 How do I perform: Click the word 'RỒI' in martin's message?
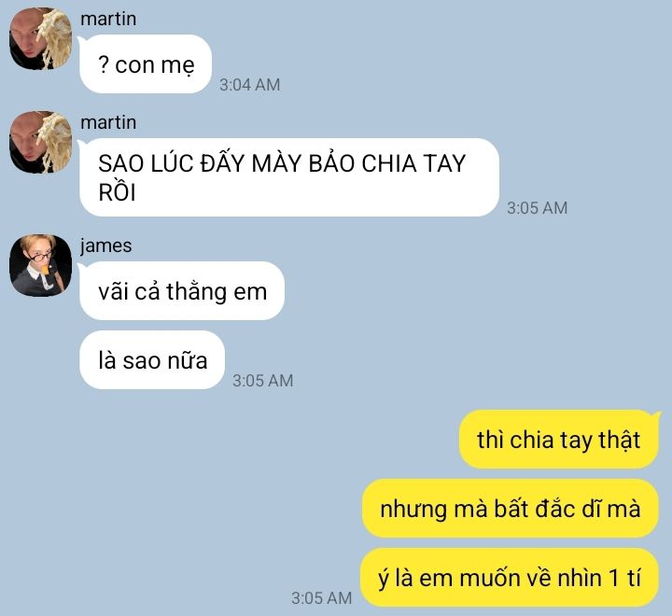117,191
